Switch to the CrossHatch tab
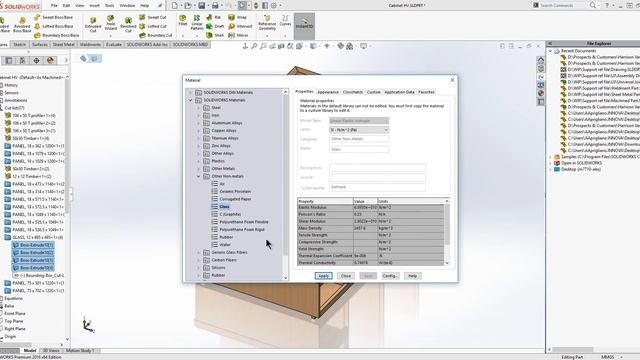640x360 pixels. pos(353,92)
